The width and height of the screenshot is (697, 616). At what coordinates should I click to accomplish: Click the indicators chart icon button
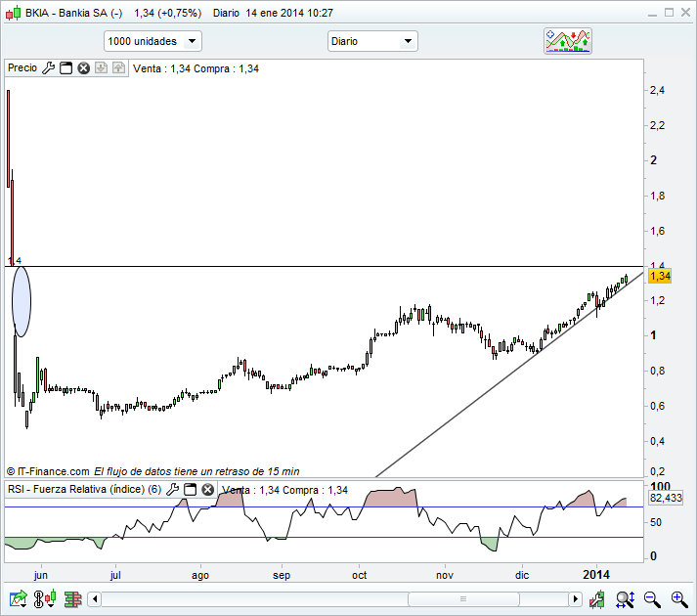(x=569, y=41)
